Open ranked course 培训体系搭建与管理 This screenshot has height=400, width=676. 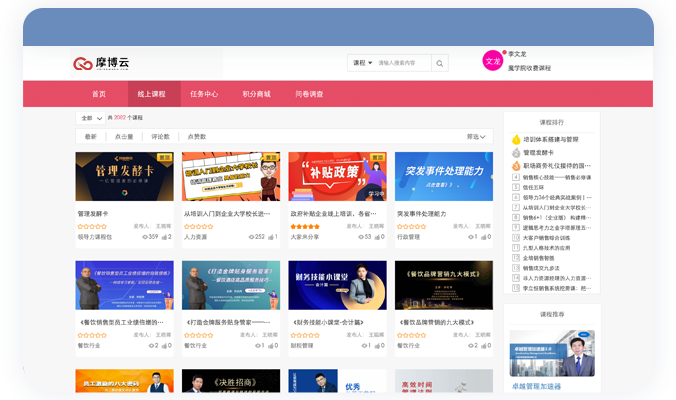[551, 140]
